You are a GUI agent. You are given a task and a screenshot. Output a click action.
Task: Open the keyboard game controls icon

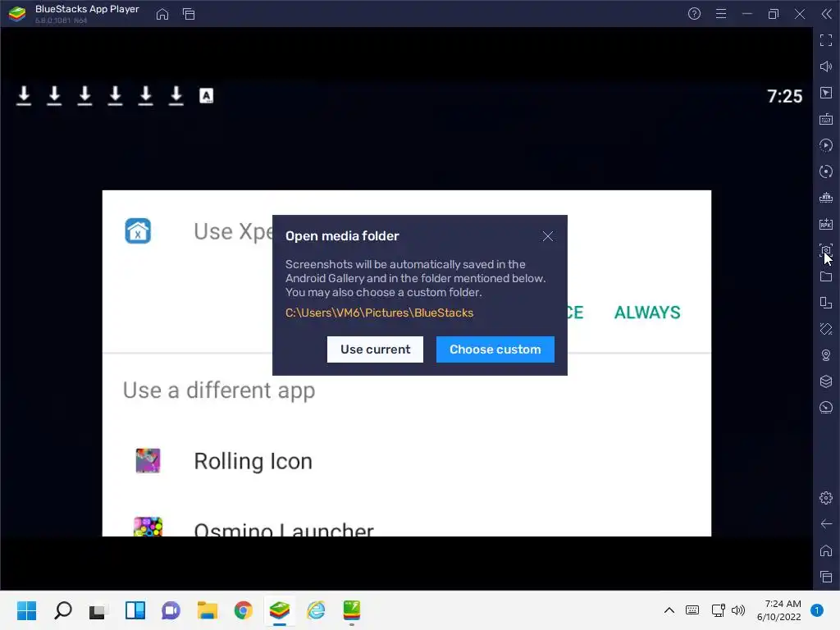tap(826, 119)
